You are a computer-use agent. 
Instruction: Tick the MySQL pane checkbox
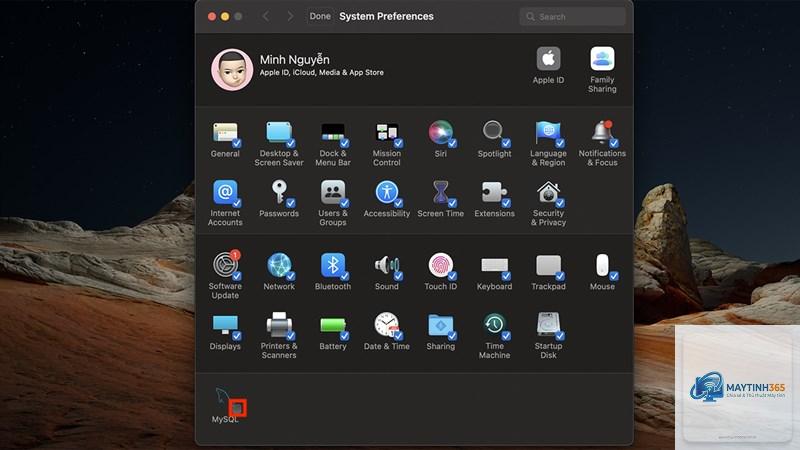point(237,408)
